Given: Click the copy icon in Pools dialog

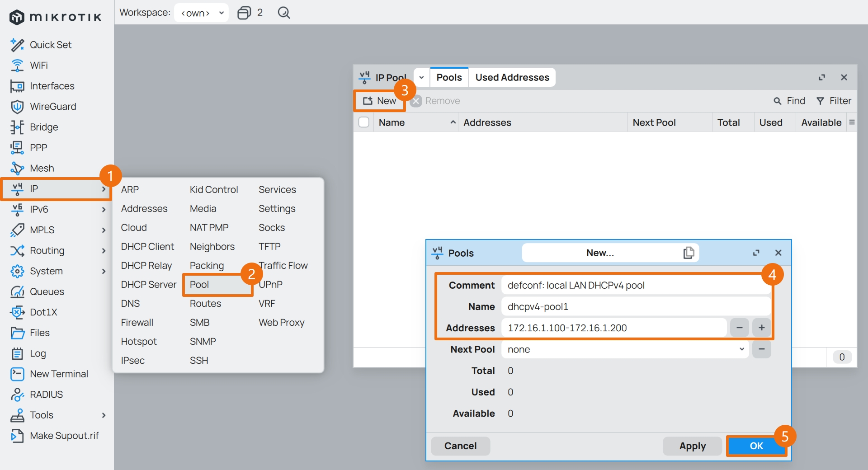Looking at the screenshot, I should pyautogui.click(x=689, y=253).
